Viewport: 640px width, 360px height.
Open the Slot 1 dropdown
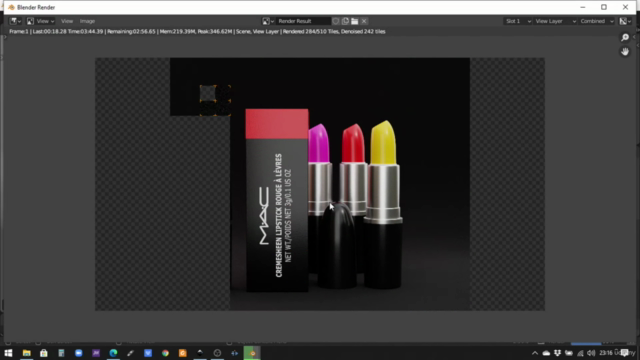pyautogui.click(x=518, y=21)
